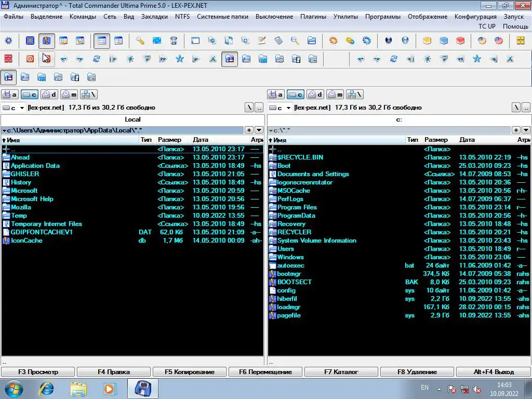Open the Системные папки menu
532x399 pixels.
pyautogui.click(x=222, y=17)
